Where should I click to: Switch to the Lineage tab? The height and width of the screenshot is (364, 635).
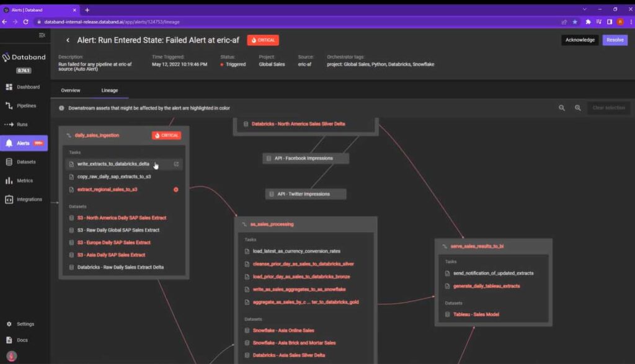pos(110,91)
